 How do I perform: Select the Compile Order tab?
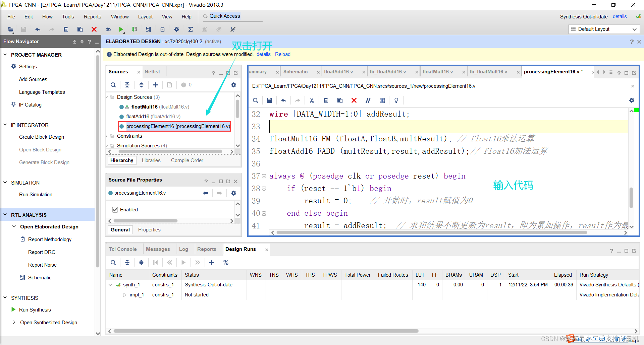187,160
